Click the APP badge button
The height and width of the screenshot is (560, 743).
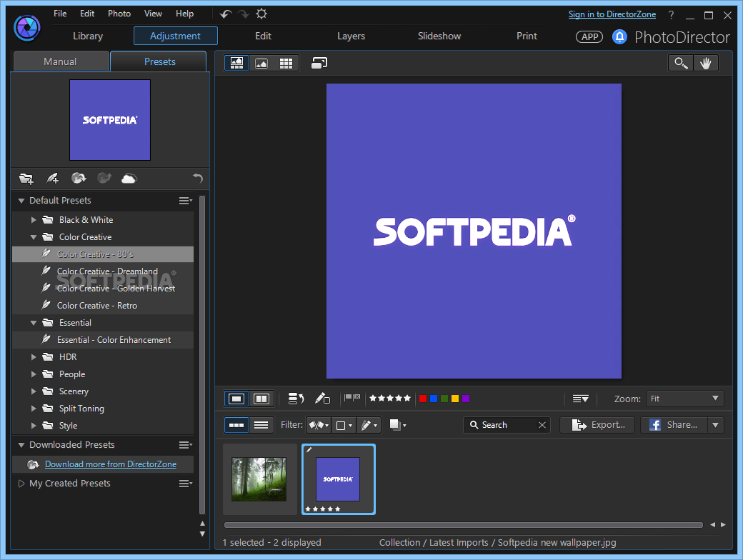coord(589,37)
